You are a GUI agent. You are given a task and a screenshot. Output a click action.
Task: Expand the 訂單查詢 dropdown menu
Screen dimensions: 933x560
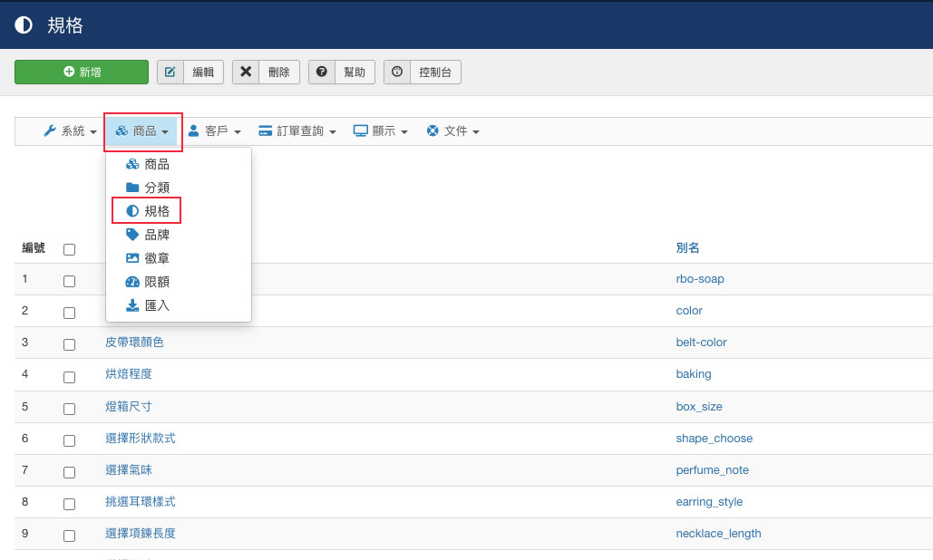[297, 131]
